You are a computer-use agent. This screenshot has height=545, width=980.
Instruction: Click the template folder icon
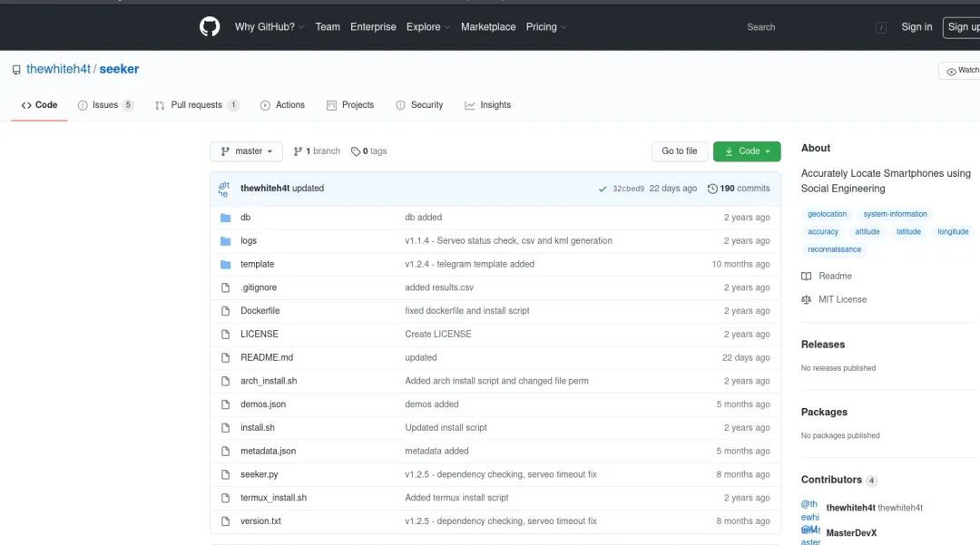226,264
